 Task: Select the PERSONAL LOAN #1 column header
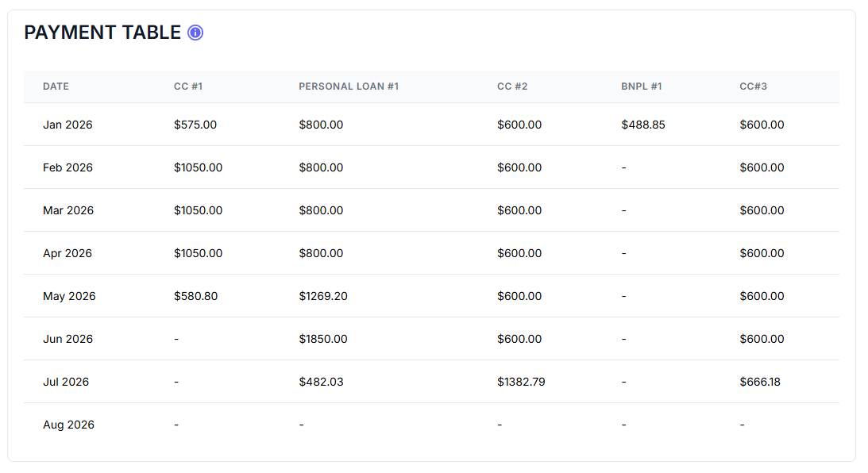click(x=349, y=87)
